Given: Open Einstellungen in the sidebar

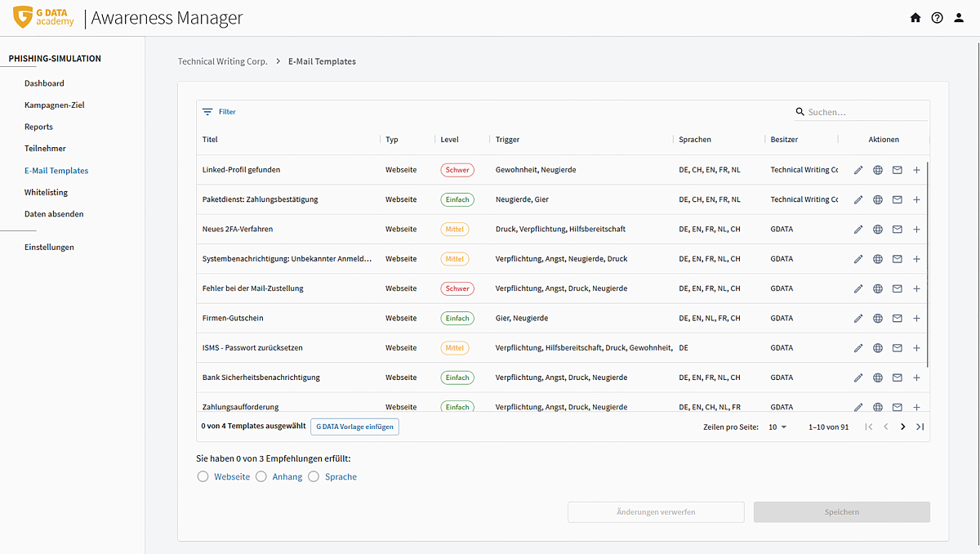Looking at the screenshot, I should [x=49, y=247].
